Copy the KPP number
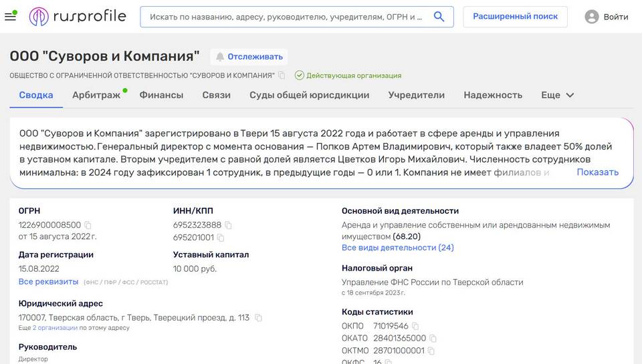 point(221,237)
